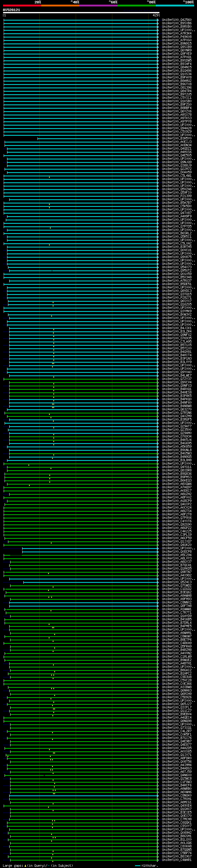The image size is (197, 868).
Task: Click the UniRef100_Q4YU11 hit label
Action: 177,467
